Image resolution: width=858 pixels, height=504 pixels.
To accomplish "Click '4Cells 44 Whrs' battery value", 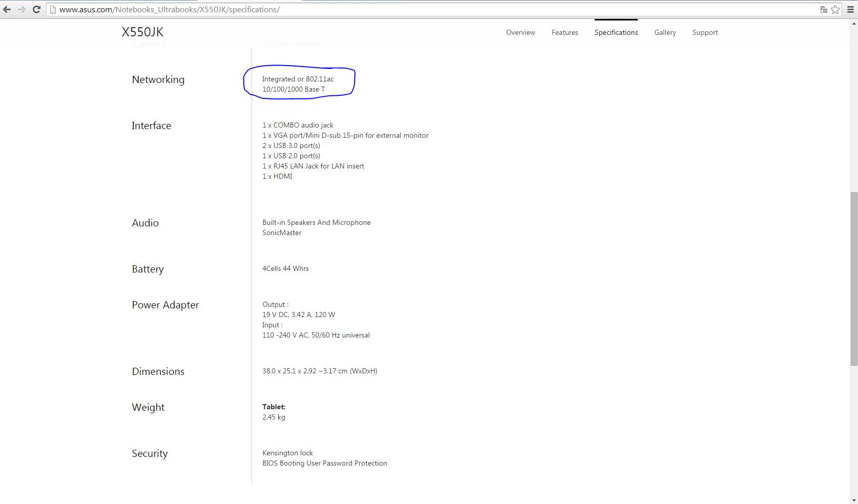I will 286,268.
